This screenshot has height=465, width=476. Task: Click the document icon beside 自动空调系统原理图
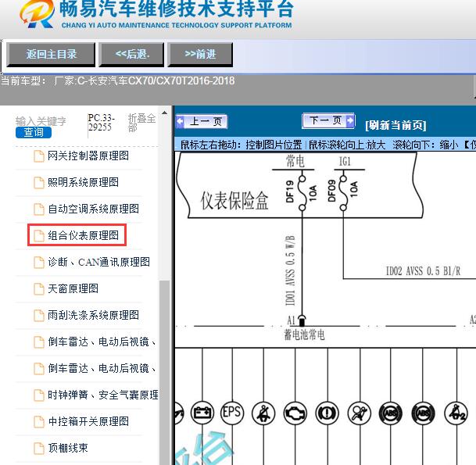point(38,209)
